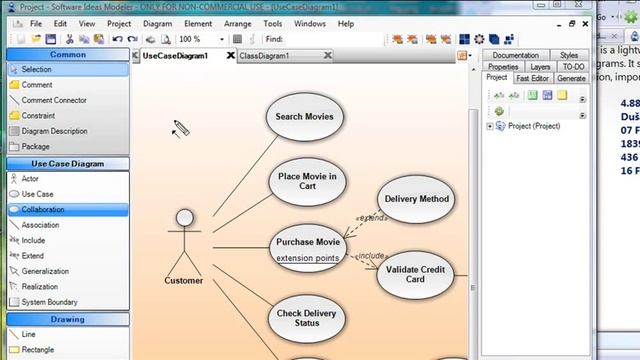Viewport: 640px width, 360px height.
Task: Close the ClassDiagram1 tab
Action: click(x=328, y=55)
